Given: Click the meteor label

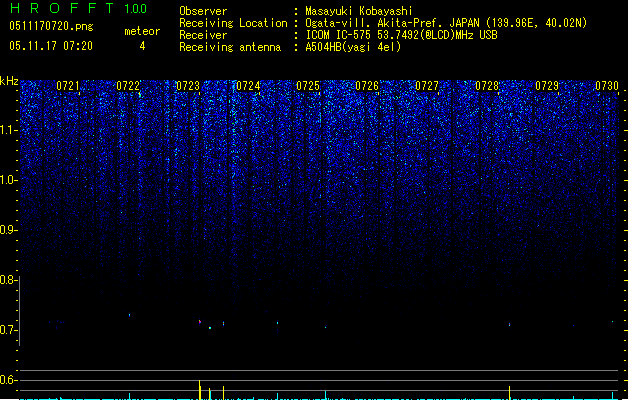Looking at the screenshot, I should click(x=142, y=31).
